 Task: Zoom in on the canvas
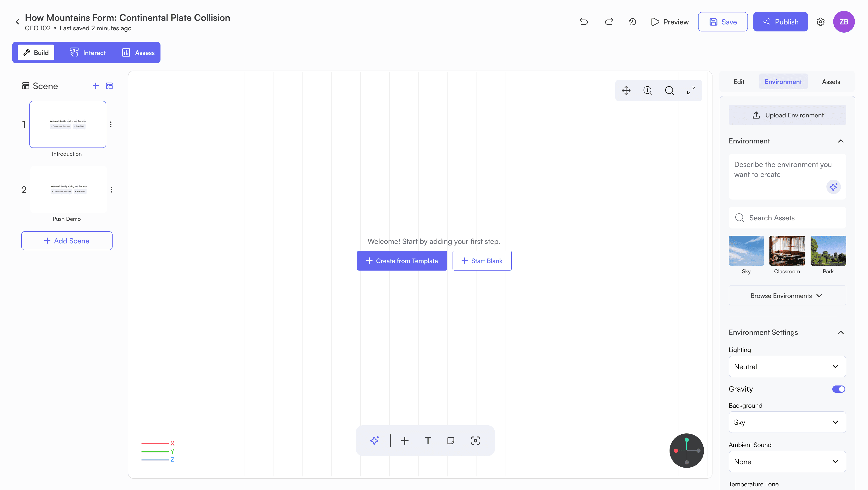tap(648, 90)
